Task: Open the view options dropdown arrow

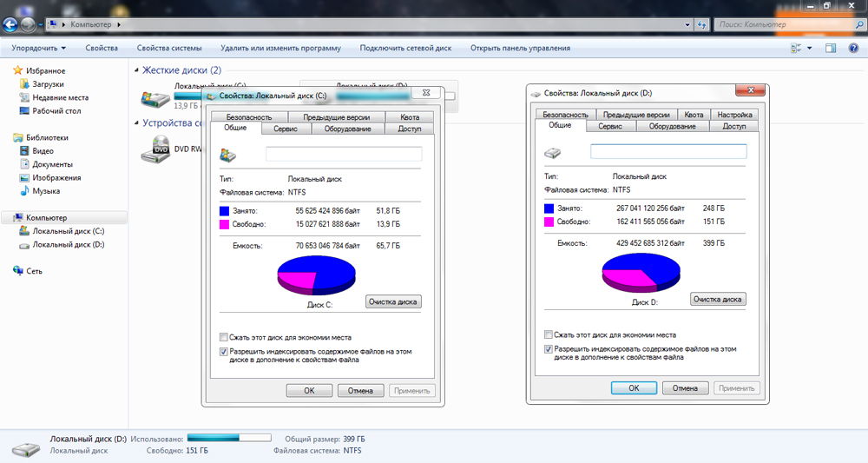Action: pyautogui.click(x=810, y=48)
